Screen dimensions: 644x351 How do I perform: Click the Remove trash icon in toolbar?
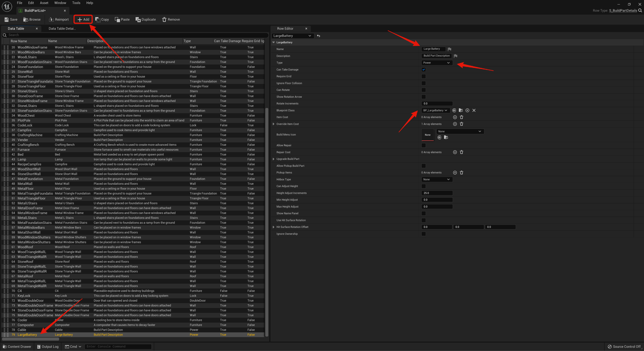coord(164,19)
